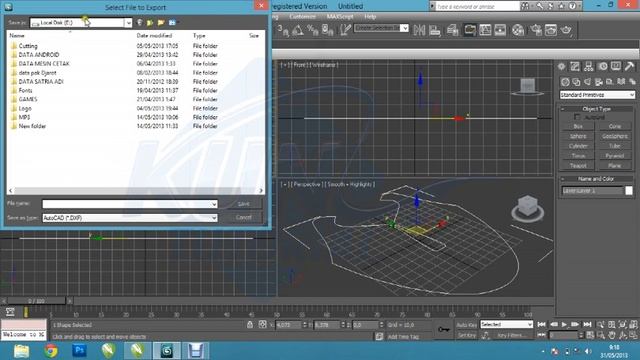Select the Space Warps category icon

click(x=621, y=82)
